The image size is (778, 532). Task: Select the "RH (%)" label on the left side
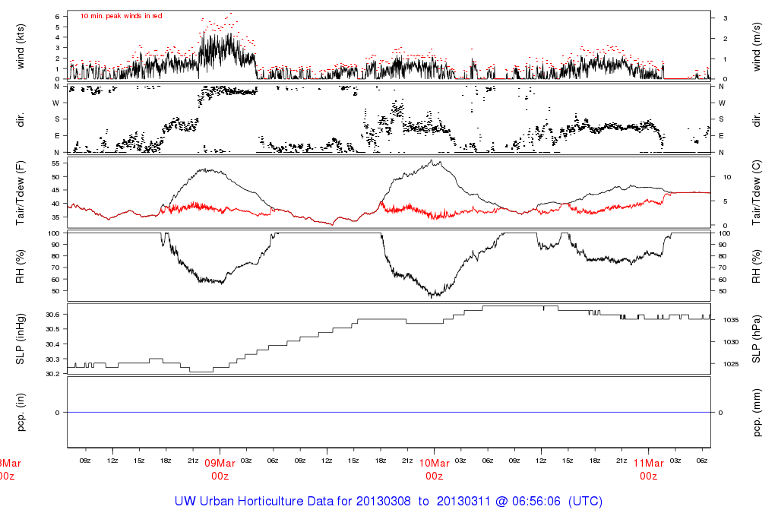(x=21, y=266)
